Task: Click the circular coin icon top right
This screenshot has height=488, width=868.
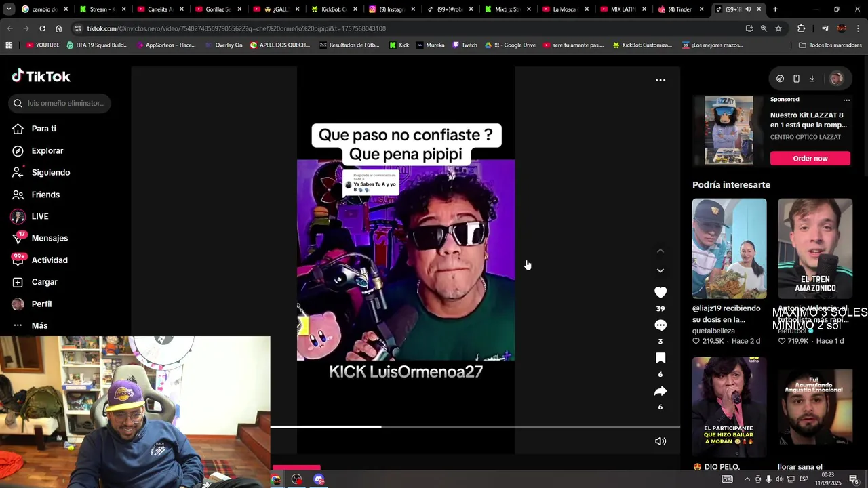Action: tap(780, 79)
